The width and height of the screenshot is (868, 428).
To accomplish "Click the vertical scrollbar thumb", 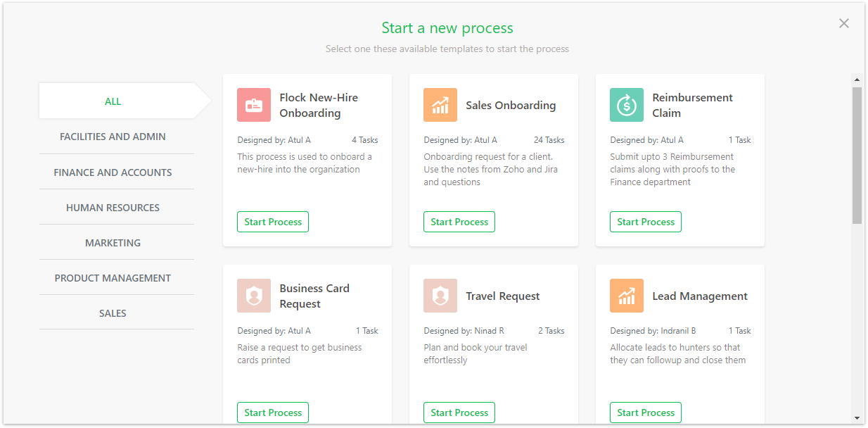I will click(x=857, y=156).
